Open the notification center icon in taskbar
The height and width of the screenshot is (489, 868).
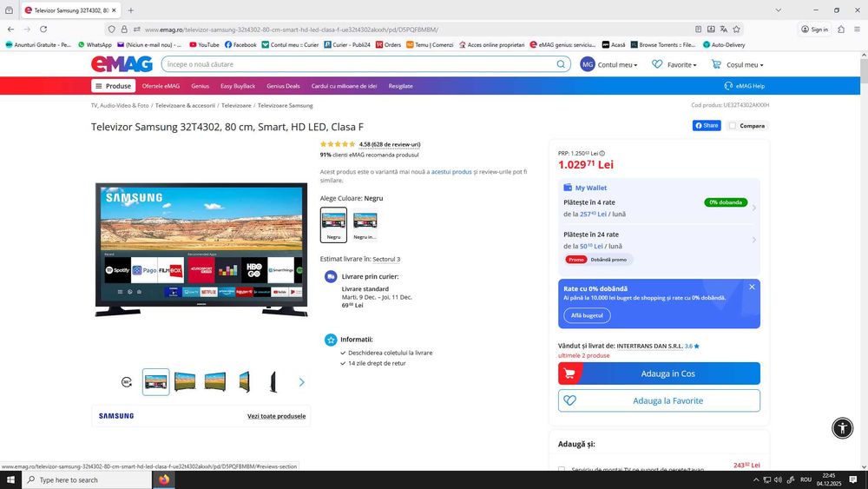click(853, 479)
